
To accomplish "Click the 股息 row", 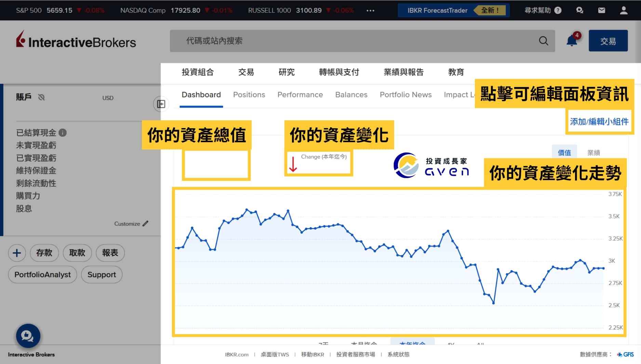I will pos(24,208).
